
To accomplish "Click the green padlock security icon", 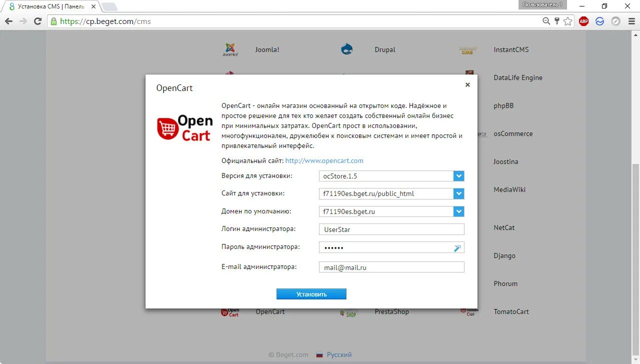I will coord(54,21).
